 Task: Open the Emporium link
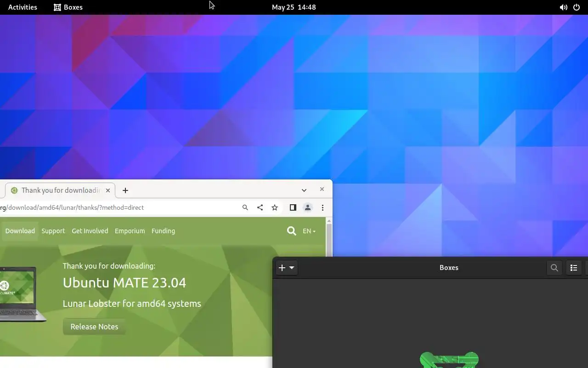pos(130,231)
